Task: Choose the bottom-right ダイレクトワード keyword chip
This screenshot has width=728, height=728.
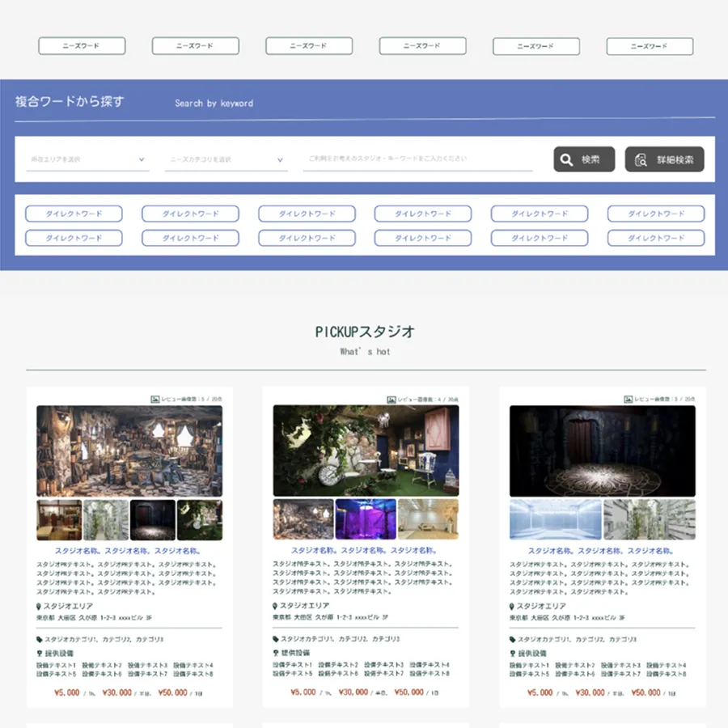Action: point(655,238)
